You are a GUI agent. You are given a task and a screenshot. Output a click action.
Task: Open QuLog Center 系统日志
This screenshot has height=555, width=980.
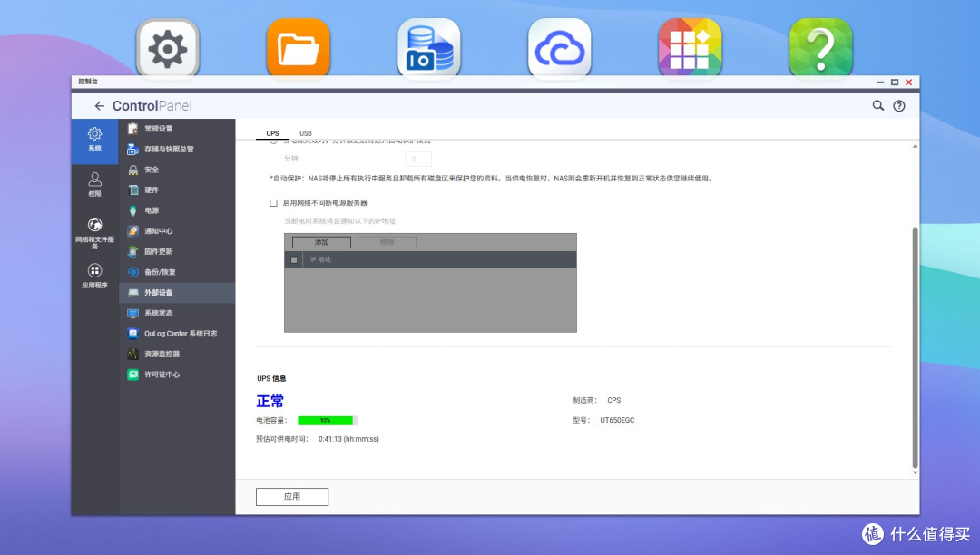[177, 334]
